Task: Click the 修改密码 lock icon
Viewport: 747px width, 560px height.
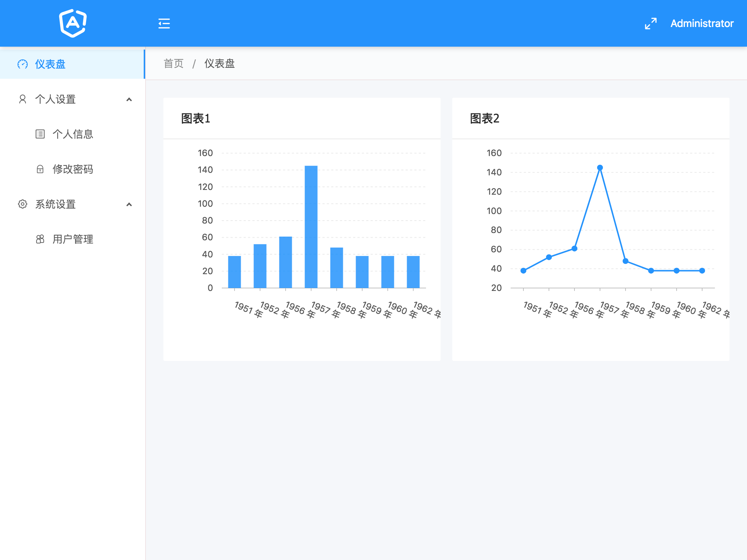Action: (x=40, y=169)
